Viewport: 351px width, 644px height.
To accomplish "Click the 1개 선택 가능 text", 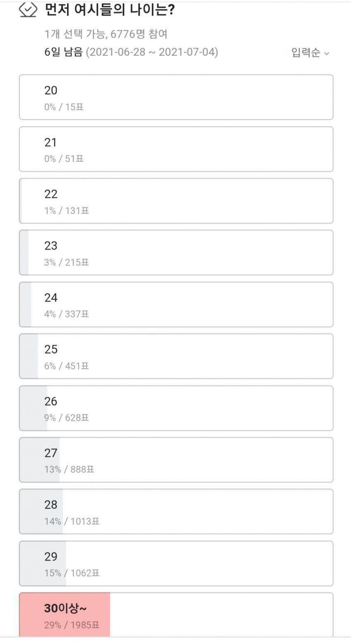I will [x=75, y=34].
